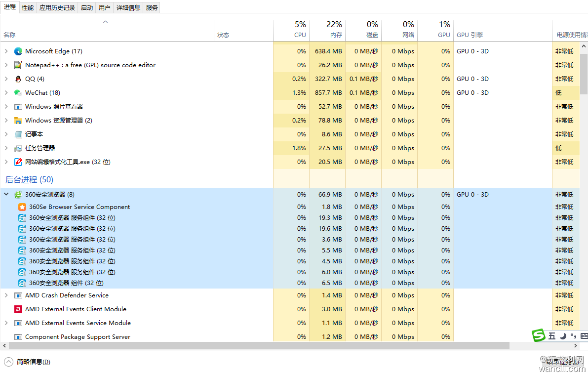588x374 pixels.
Task: Click the horizontal scrollbar thumb
Action: (259, 345)
